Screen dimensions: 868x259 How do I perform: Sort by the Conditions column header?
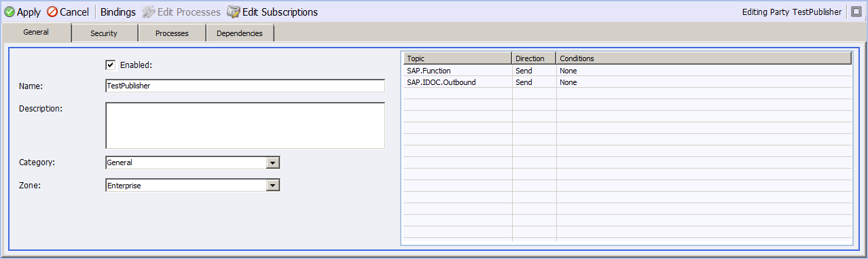pyautogui.click(x=704, y=58)
